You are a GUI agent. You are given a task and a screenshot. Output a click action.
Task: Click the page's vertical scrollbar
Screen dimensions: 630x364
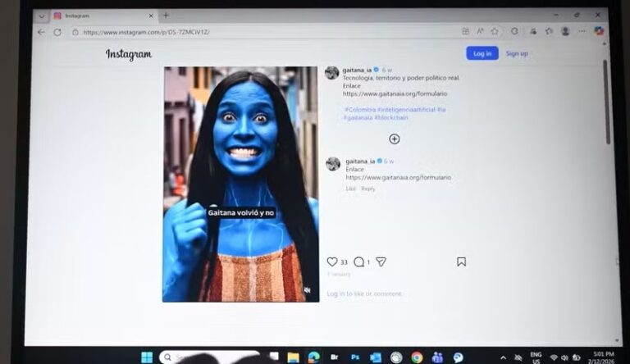(606, 90)
